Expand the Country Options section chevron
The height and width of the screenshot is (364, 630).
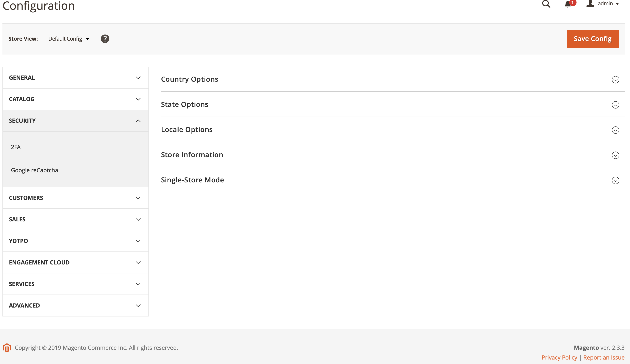[616, 80]
